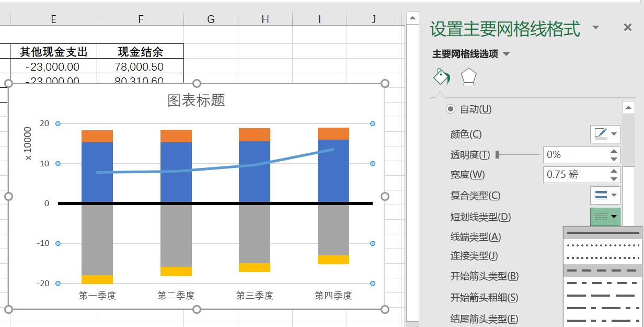Click the 结尾箭头类型(E) label
The image size is (644, 327).
coord(484,319)
